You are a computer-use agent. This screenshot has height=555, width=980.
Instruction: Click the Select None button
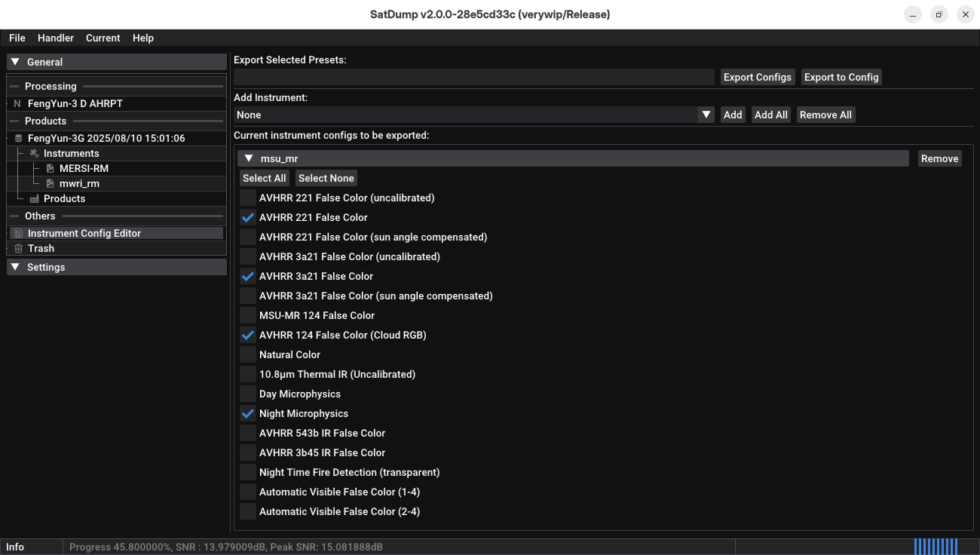pyautogui.click(x=326, y=178)
